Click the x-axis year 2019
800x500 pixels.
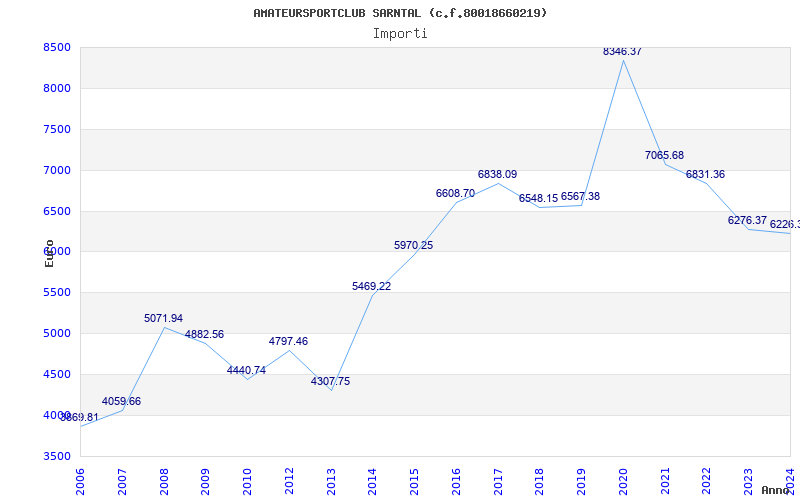pos(581,482)
